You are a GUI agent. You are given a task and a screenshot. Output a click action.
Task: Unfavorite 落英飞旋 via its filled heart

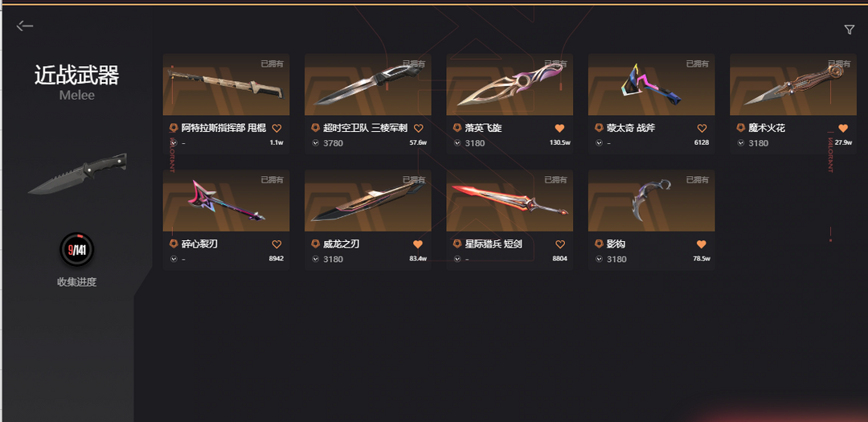click(559, 129)
